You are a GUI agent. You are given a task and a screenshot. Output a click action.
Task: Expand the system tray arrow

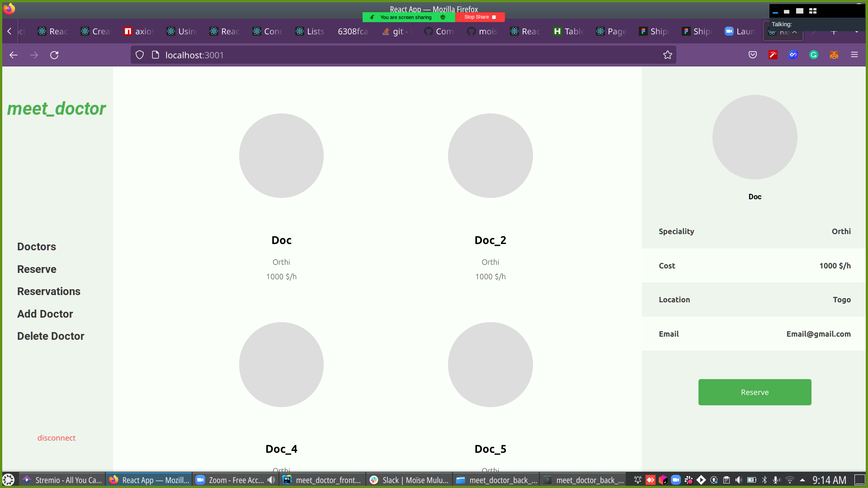802,480
